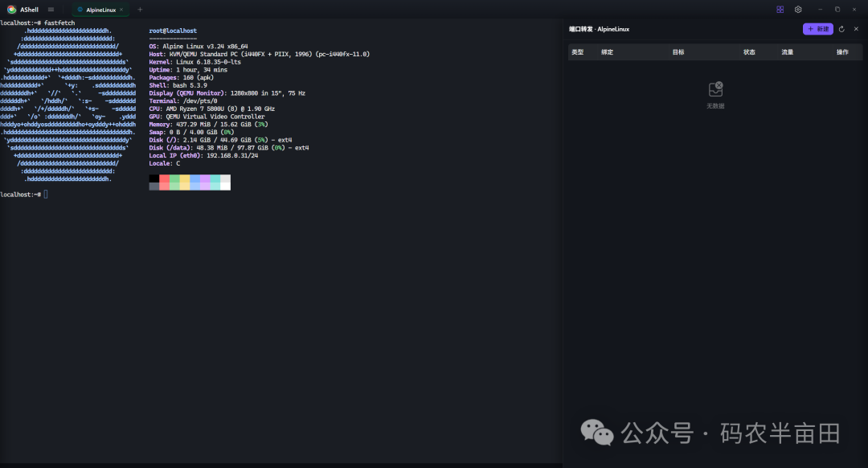Minimize the AShell window
This screenshot has height=468, width=868.
click(821, 10)
